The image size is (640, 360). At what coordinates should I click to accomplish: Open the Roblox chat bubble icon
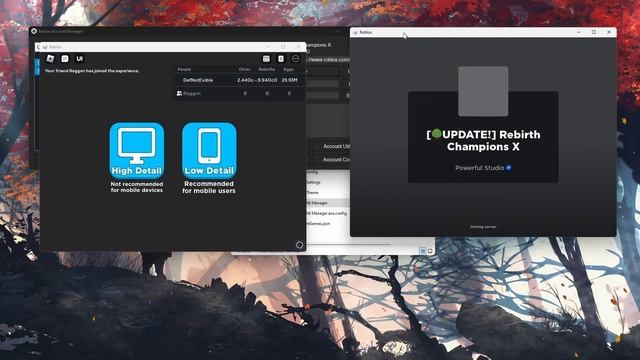(65, 59)
